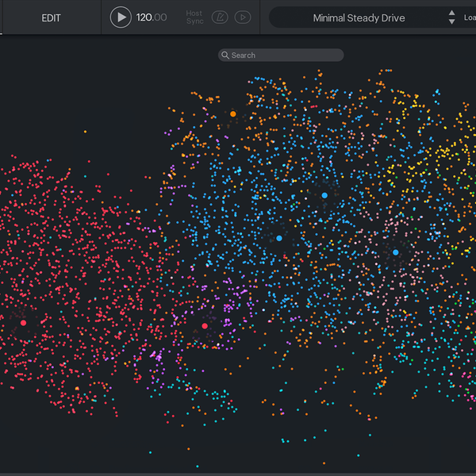Select the rightmost large blue sample dot
476x476 pixels.
[x=395, y=252]
